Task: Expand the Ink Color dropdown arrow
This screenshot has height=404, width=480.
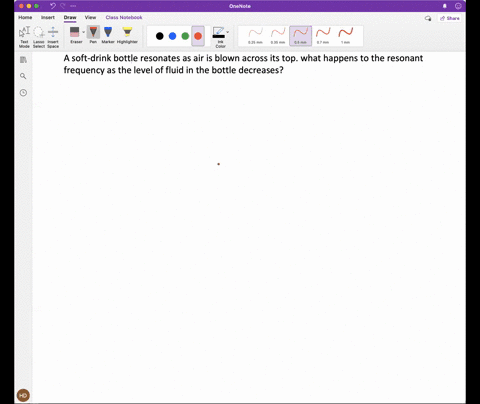Action: (228, 32)
